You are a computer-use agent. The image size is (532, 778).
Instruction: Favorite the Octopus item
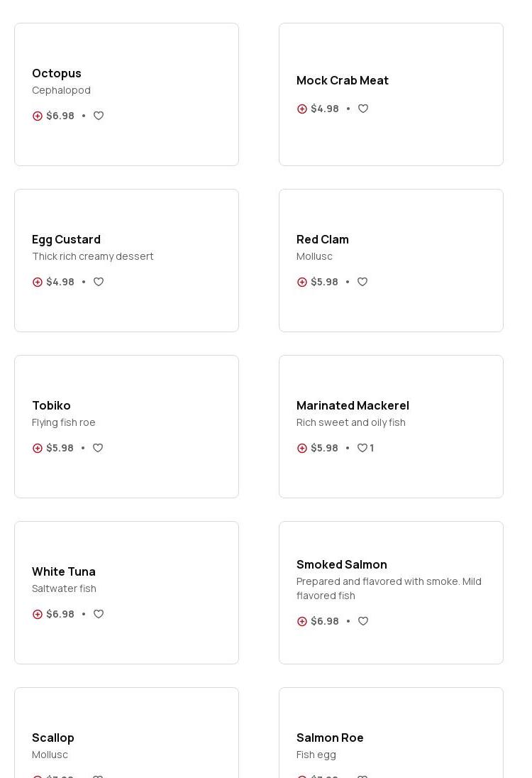[x=99, y=116]
